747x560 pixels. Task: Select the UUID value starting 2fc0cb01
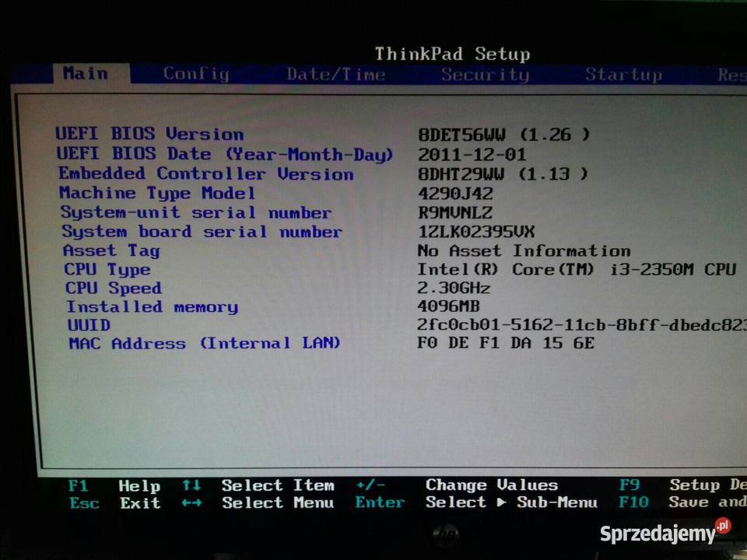pos(582,325)
